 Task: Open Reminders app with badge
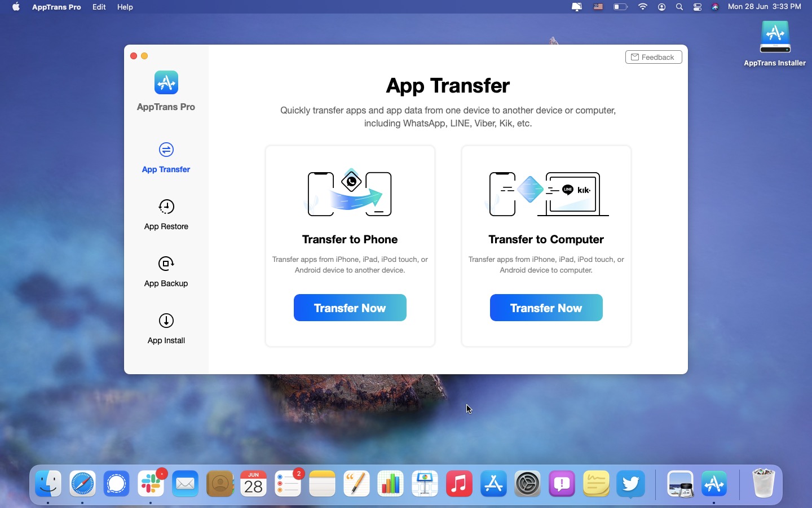289,484
